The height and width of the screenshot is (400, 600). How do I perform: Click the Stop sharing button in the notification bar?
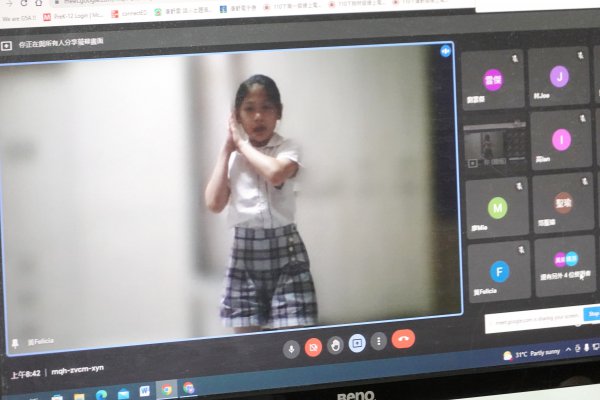pos(592,314)
